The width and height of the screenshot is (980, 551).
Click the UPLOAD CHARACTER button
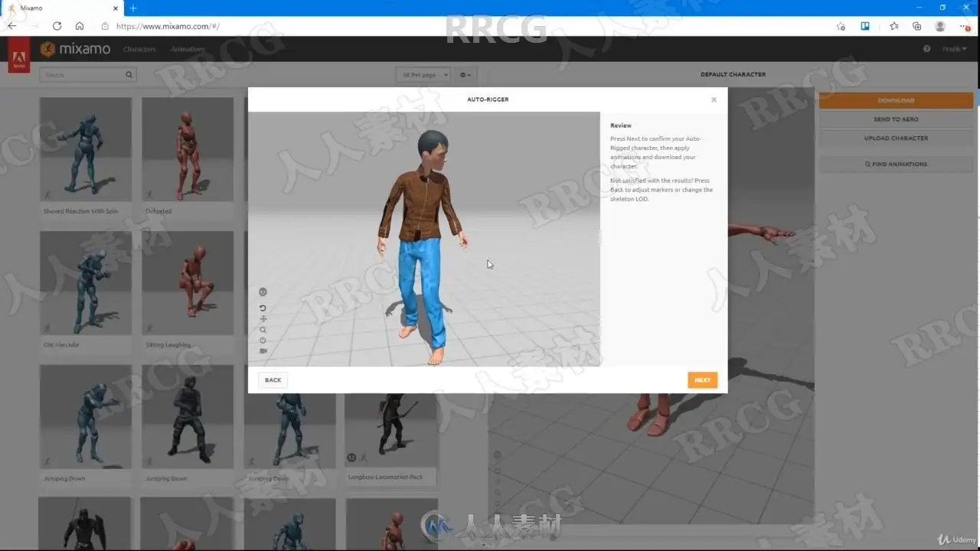896,139
